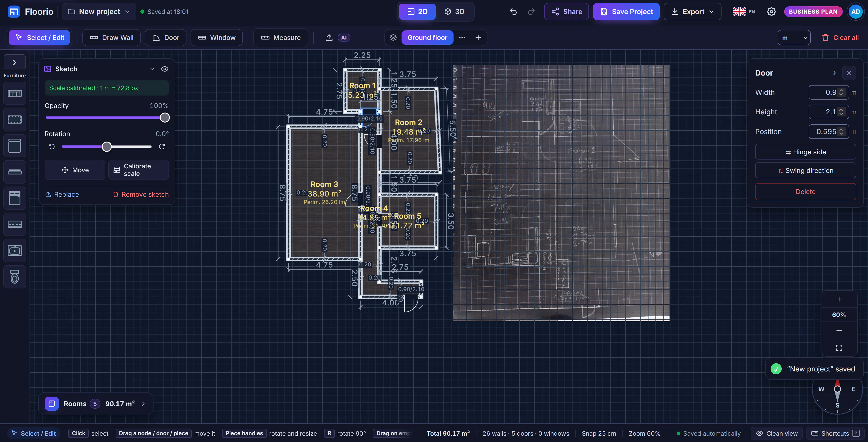Click the layers stack icon
The height and width of the screenshot is (442, 868).
pos(393,38)
